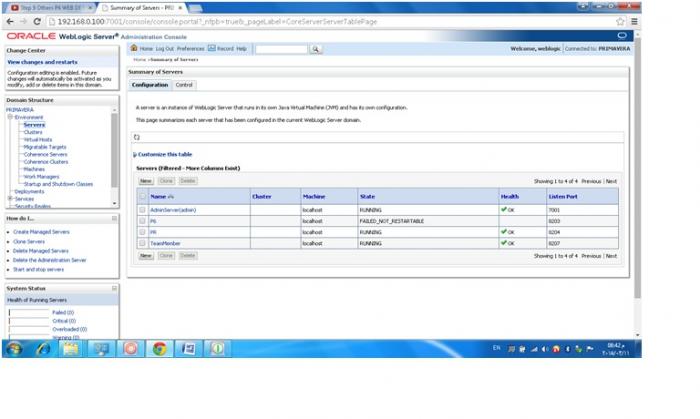Click the Failed (0) health bar link
The width and height of the screenshot is (700, 419).
(63, 312)
